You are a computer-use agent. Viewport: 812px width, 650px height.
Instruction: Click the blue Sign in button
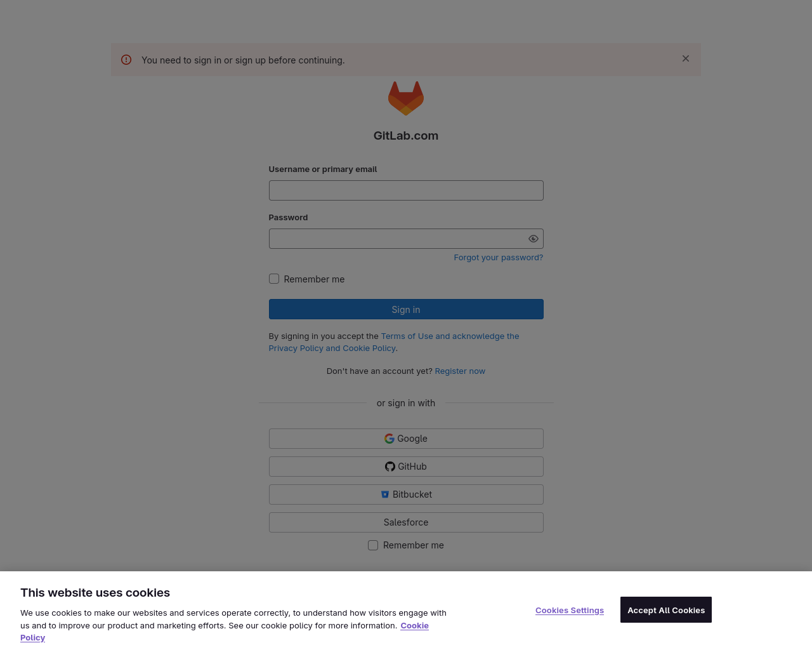click(x=406, y=309)
